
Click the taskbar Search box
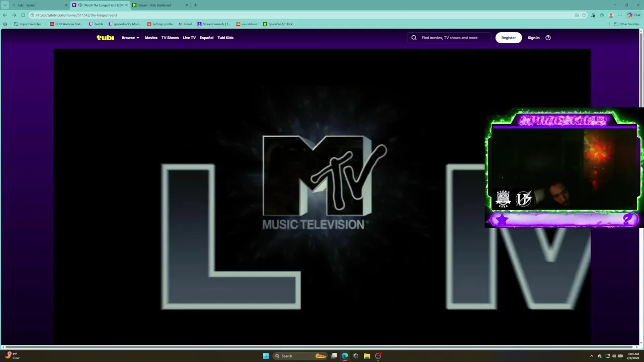point(300,356)
